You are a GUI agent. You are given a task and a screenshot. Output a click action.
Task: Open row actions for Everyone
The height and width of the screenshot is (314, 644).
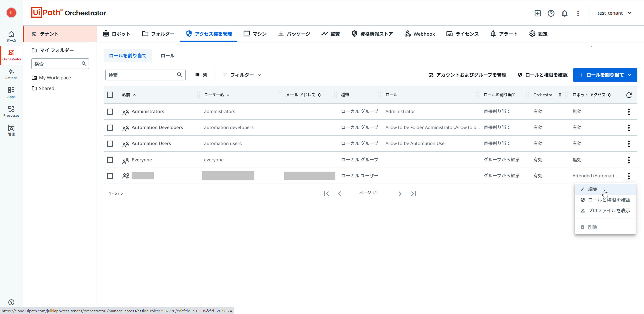click(x=629, y=160)
